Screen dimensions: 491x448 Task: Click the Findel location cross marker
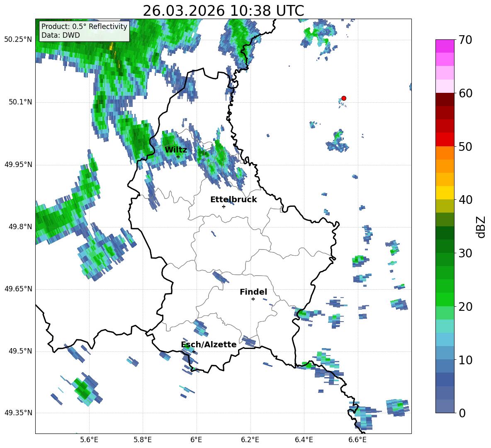click(x=253, y=299)
